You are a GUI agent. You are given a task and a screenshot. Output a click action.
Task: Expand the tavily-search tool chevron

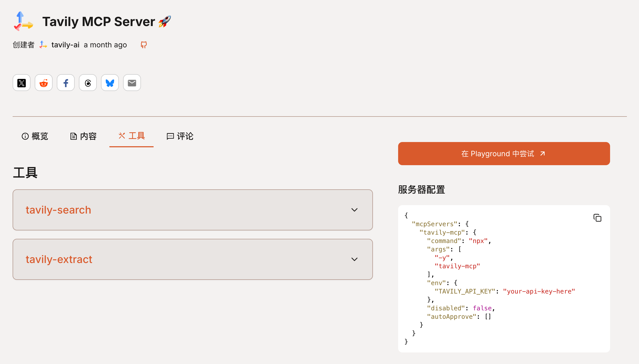pyautogui.click(x=354, y=210)
